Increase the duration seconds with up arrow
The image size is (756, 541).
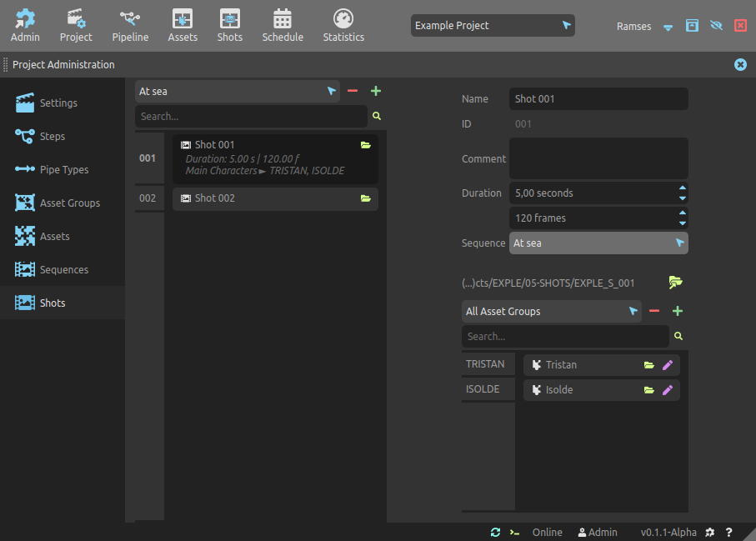[683, 188]
